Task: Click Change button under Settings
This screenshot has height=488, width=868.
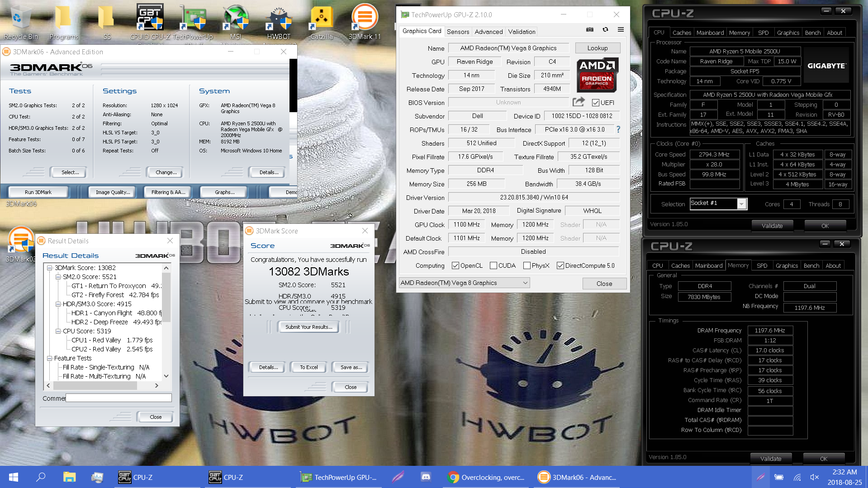Action: pos(166,172)
